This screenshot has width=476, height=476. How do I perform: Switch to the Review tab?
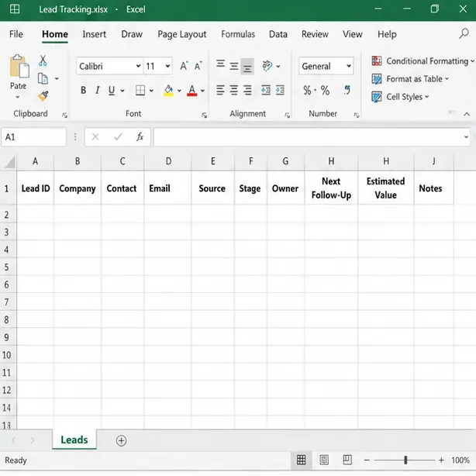click(315, 34)
